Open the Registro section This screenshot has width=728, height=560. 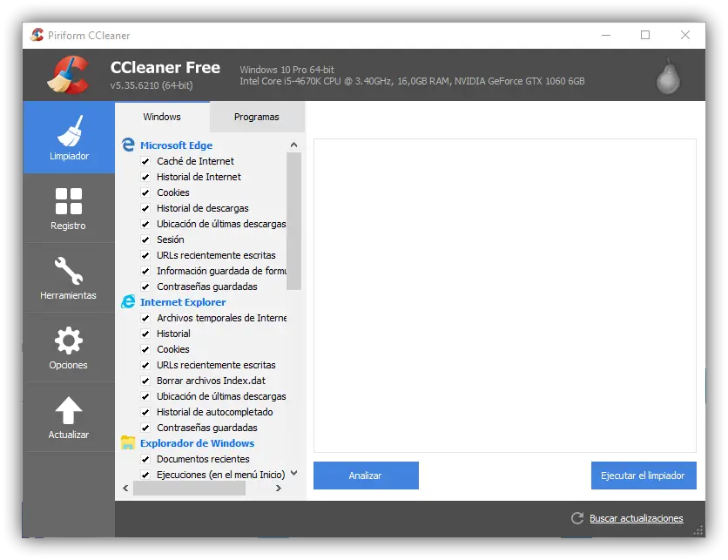[x=69, y=208]
